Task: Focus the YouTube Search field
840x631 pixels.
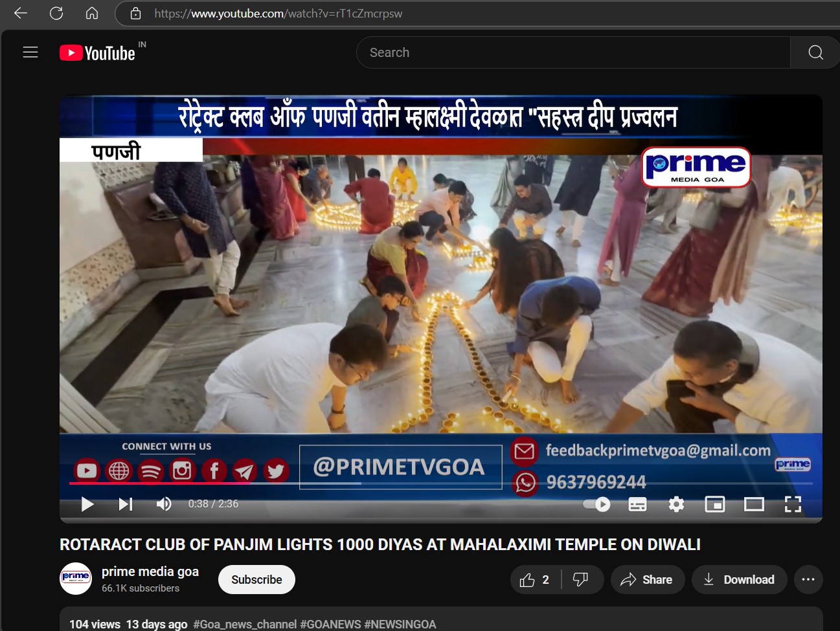Action: (573, 52)
